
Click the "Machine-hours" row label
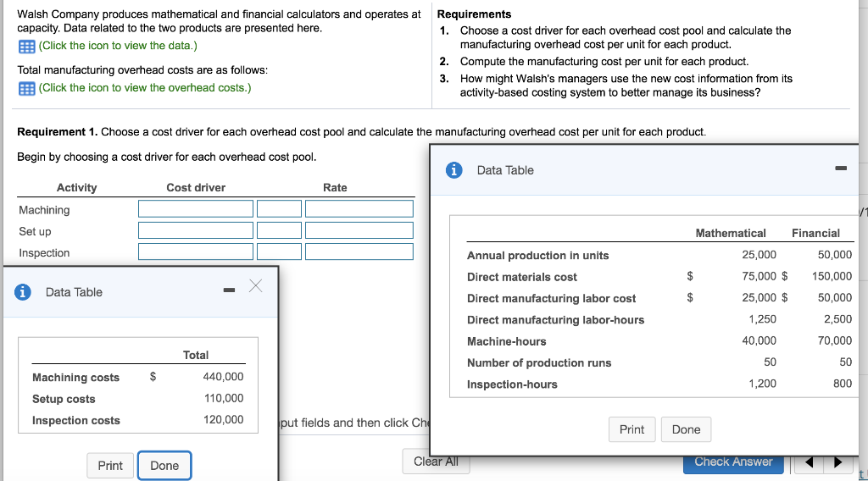point(507,341)
